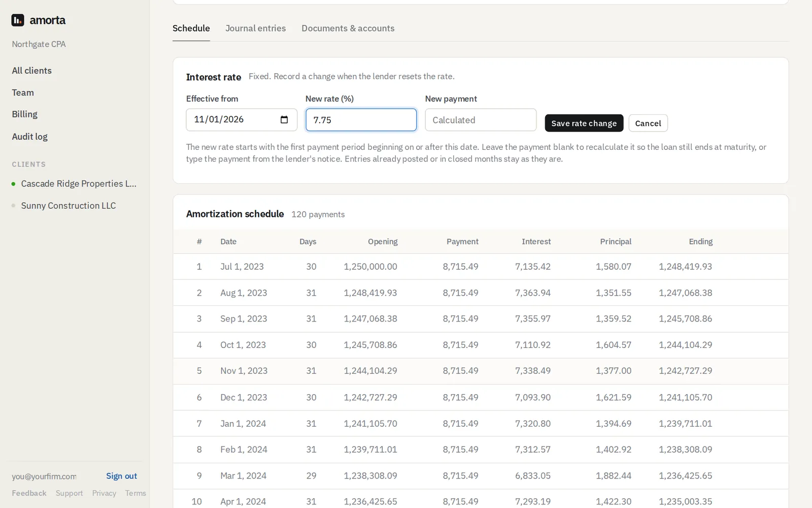Image resolution: width=812 pixels, height=508 pixels.
Task: Cancel the rate change
Action: (648, 123)
